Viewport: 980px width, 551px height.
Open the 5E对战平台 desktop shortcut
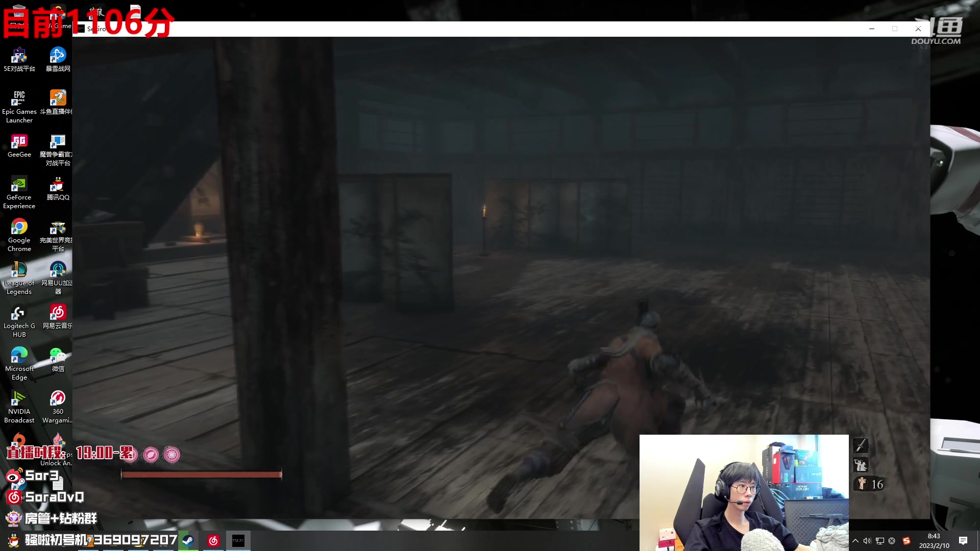coord(19,59)
